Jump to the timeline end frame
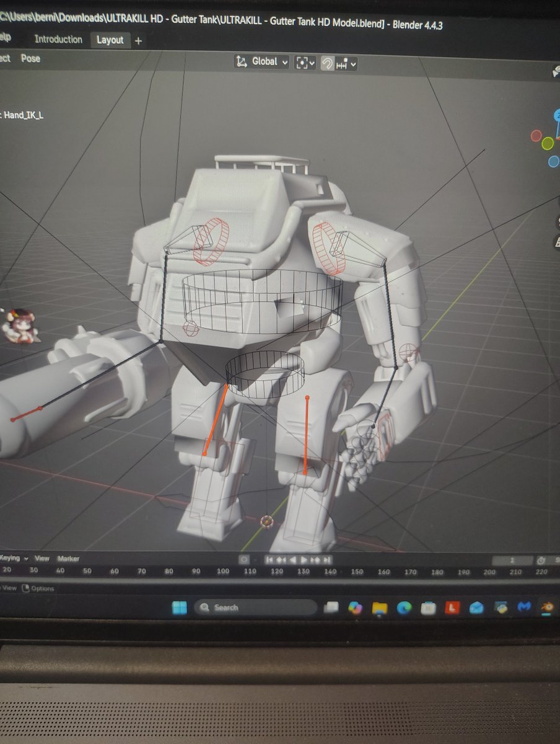Screen dimensions: 560x744 click(x=327, y=560)
